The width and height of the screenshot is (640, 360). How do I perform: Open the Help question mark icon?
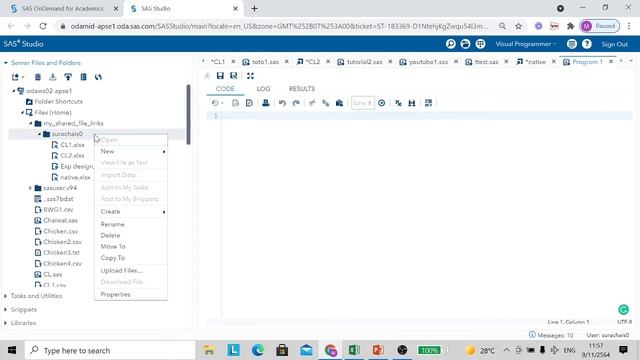[587, 44]
